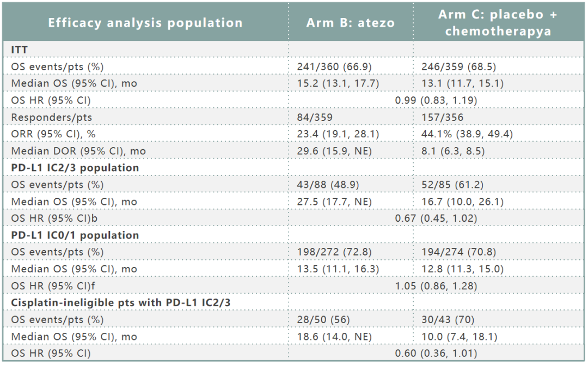Click the "Efficacy analysis population" column header

click(x=145, y=23)
